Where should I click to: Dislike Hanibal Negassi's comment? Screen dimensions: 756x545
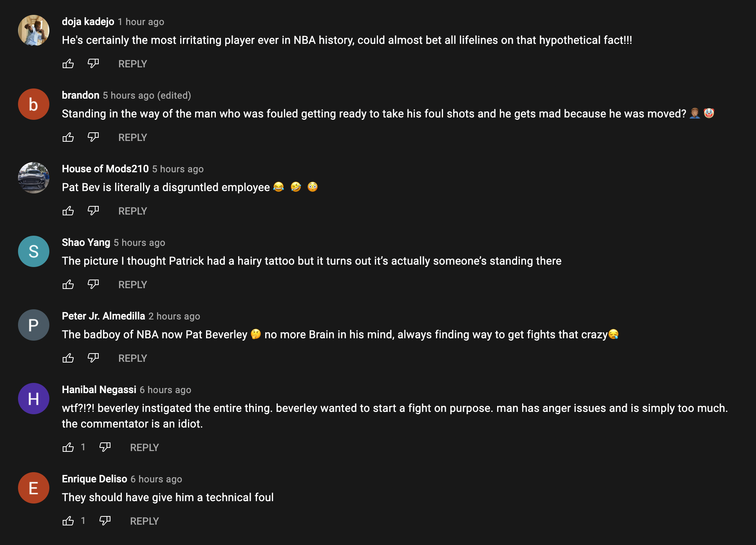point(105,447)
